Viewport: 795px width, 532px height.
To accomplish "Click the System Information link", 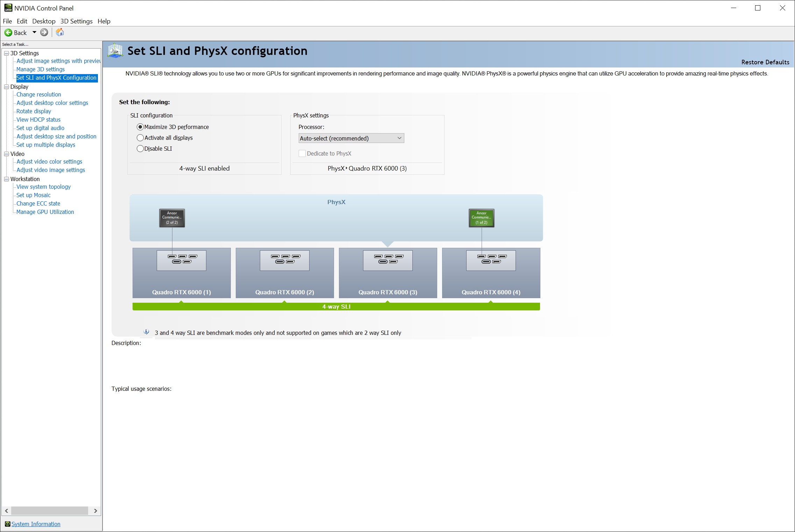I will pos(36,524).
